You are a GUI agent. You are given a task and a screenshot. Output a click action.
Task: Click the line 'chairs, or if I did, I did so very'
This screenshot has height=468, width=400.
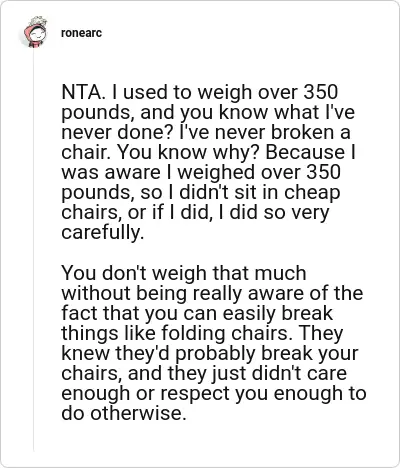pos(195,212)
